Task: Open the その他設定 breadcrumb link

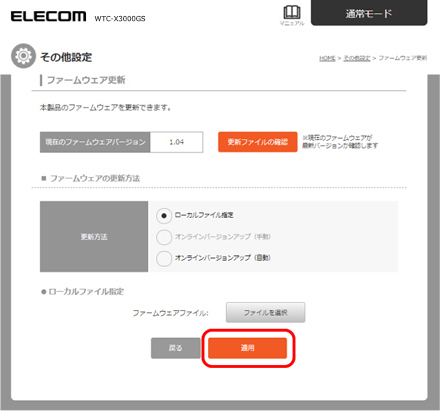Action: (357, 58)
